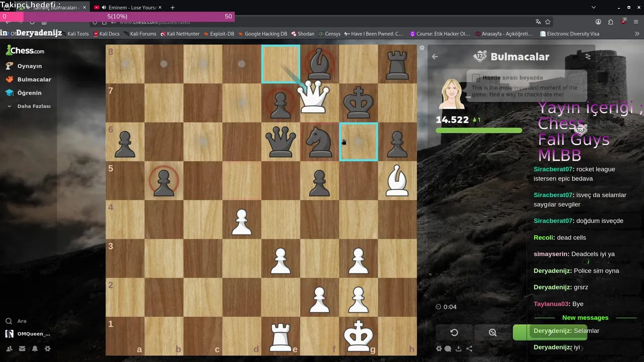644x362 pixels.
Task: Click the Bulmacalar panel heading
Action: pos(520,57)
